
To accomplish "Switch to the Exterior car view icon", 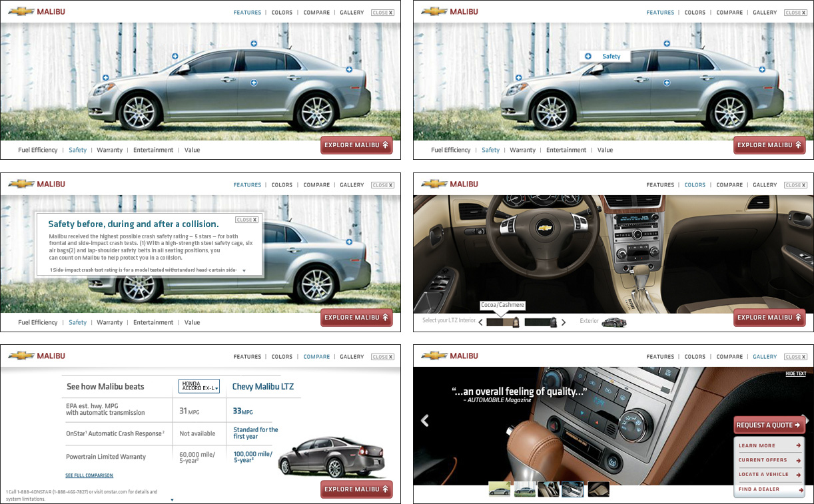I will pos(613,322).
